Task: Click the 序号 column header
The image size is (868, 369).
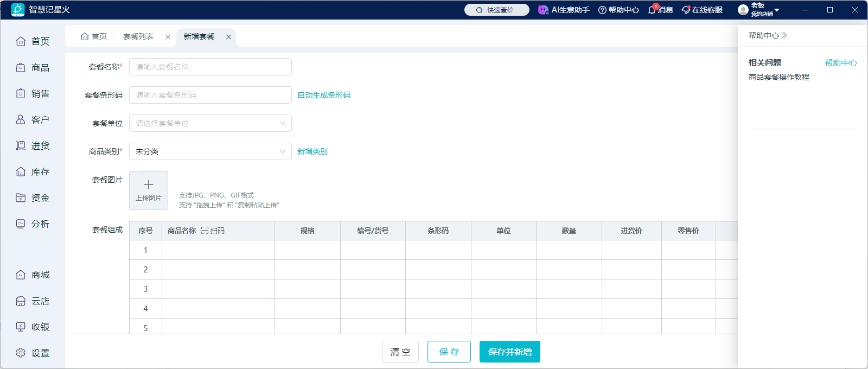Action: (x=145, y=231)
